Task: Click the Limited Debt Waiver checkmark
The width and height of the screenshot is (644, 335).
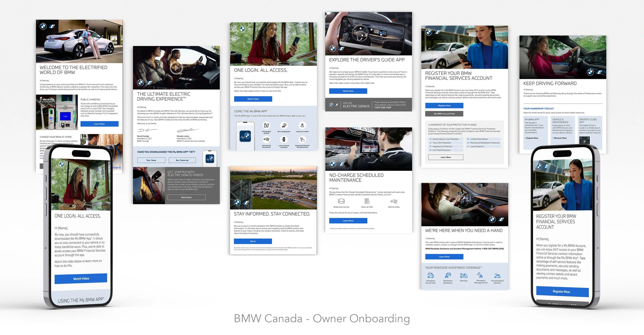Action: (468, 139)
